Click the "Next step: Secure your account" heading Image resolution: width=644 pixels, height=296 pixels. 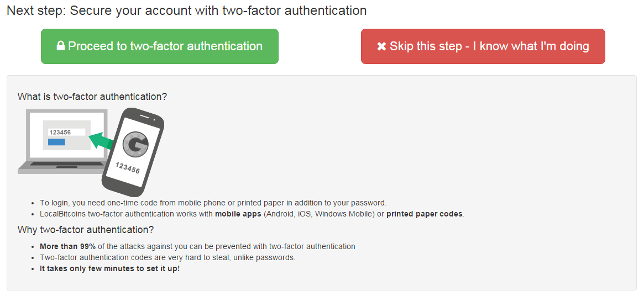tap(186, 10)
